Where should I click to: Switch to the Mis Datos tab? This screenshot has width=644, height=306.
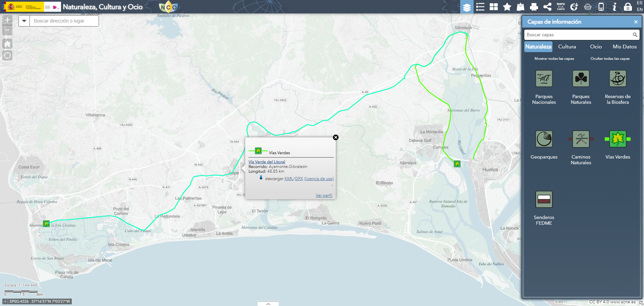point(625,47)
